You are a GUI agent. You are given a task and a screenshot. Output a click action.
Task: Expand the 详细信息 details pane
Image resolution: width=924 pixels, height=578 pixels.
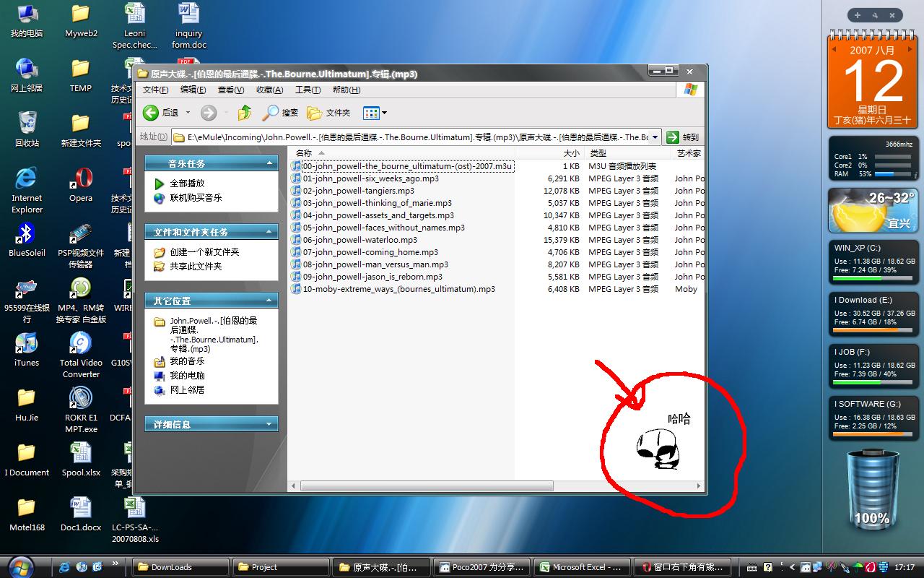tap(269, 424)
